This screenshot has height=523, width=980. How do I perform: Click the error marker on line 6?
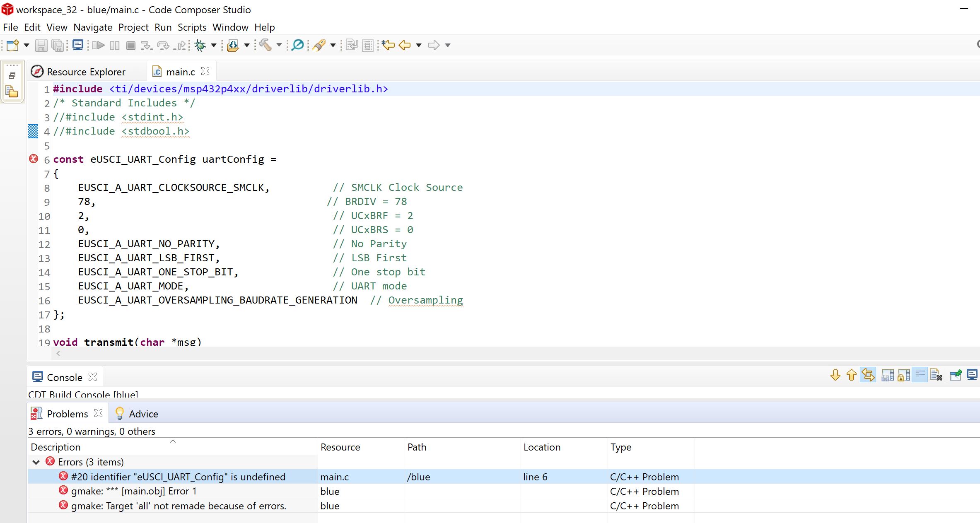click(34, 159)
